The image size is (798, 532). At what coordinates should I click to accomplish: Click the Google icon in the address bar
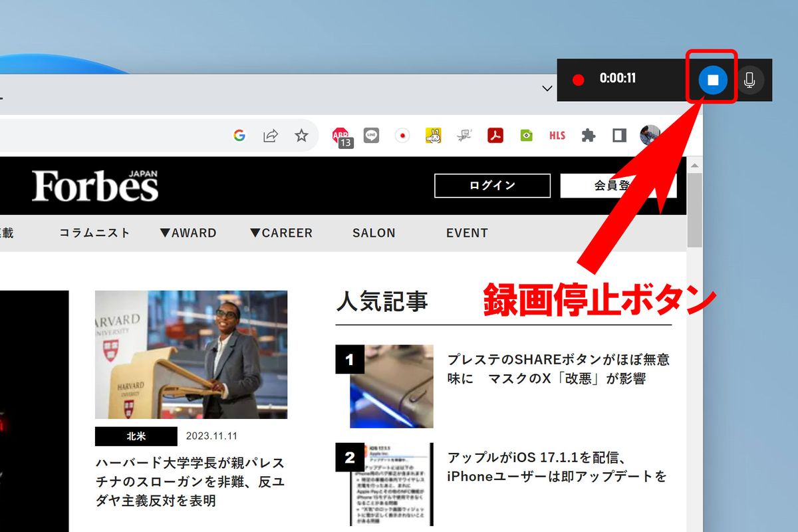pos(239,136)
